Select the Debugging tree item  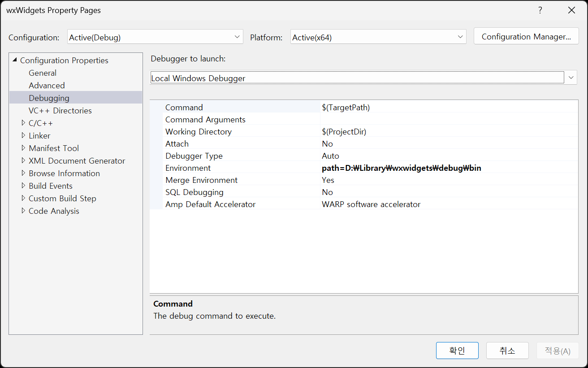tap(49, 98)
